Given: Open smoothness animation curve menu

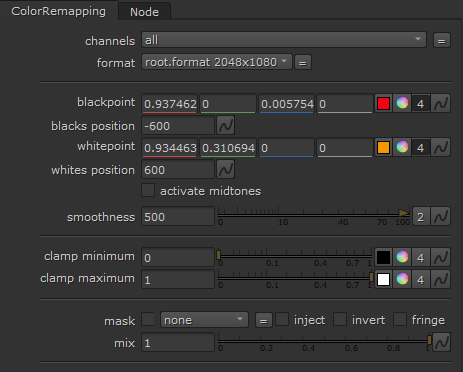Looking at the screenshot, I should [441, 217].
